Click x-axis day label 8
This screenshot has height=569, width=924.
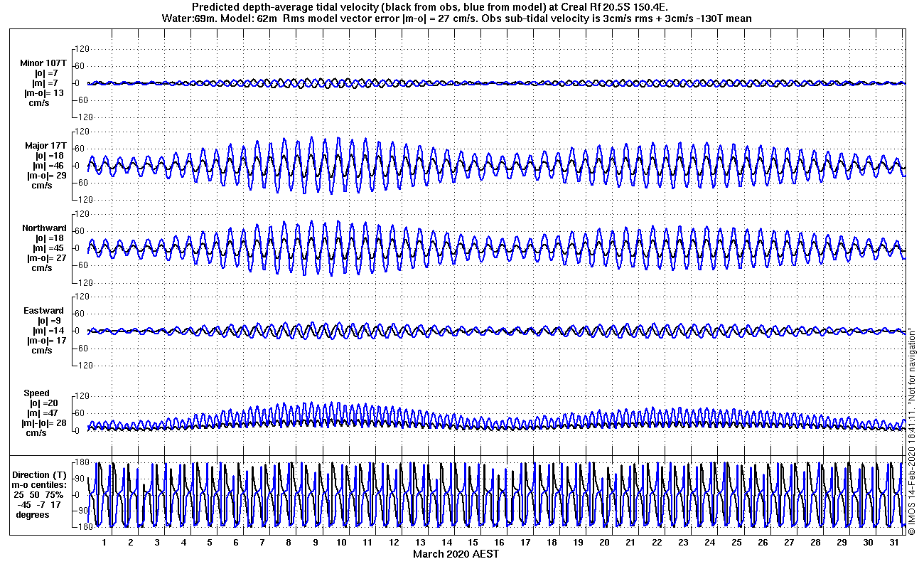pyautogui.click(x=288, y=543)
